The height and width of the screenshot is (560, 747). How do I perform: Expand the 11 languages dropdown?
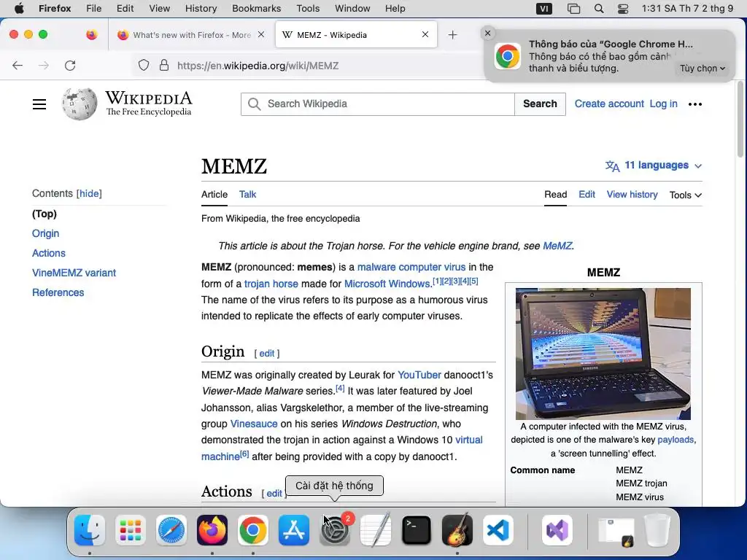pyautogui.click(x=654, y=166)
